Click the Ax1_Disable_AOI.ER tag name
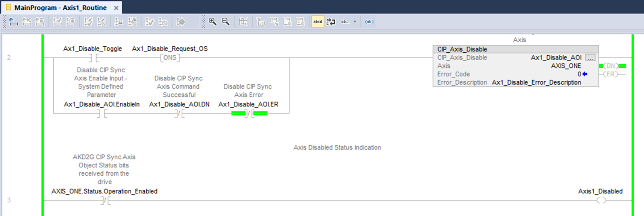This screenshot has width=644, height=216. click(x=249, y=104)
